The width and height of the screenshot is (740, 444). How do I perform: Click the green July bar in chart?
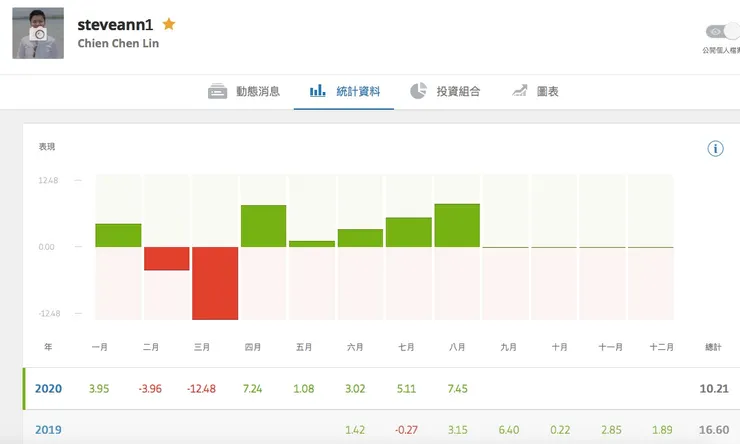408,232
